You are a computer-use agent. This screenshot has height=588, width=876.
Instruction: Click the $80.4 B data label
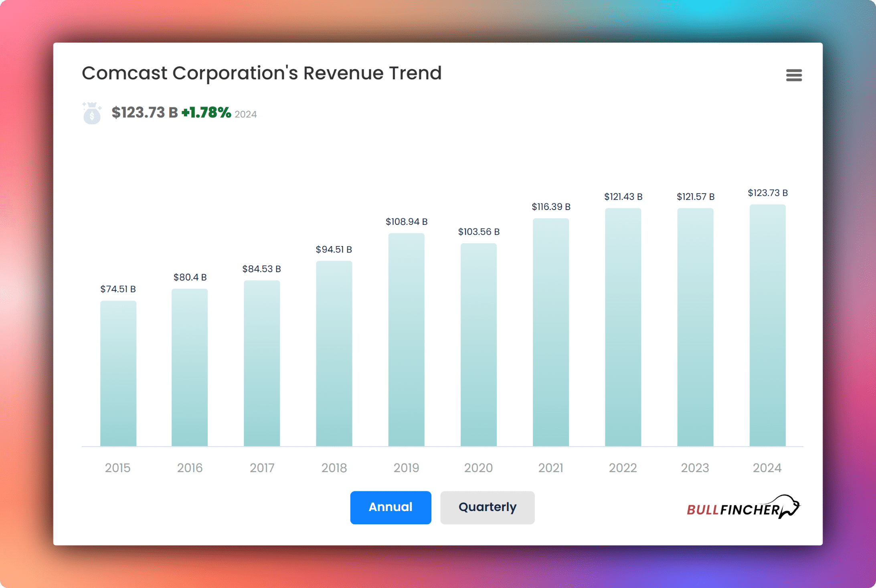click(x=190, y=277)
